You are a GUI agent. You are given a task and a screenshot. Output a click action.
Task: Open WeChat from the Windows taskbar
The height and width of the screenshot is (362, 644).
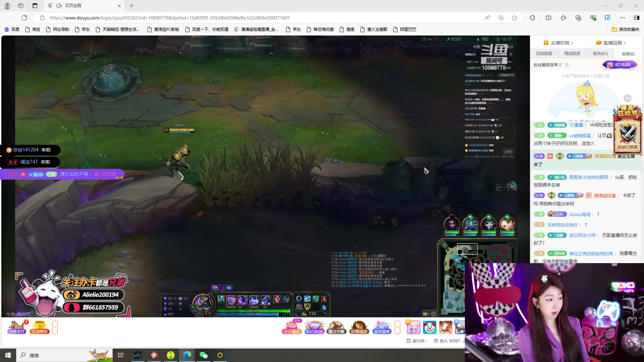[203, 355]
